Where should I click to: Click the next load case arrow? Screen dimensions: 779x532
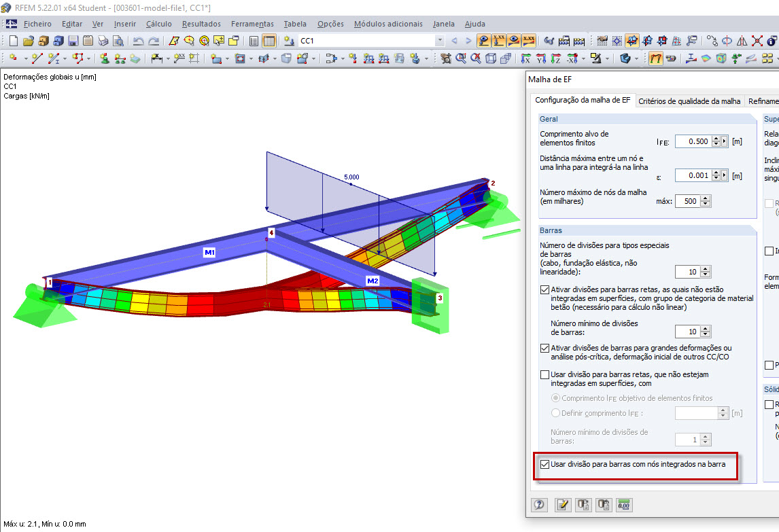pyautogui.click(x=468, y=41)
